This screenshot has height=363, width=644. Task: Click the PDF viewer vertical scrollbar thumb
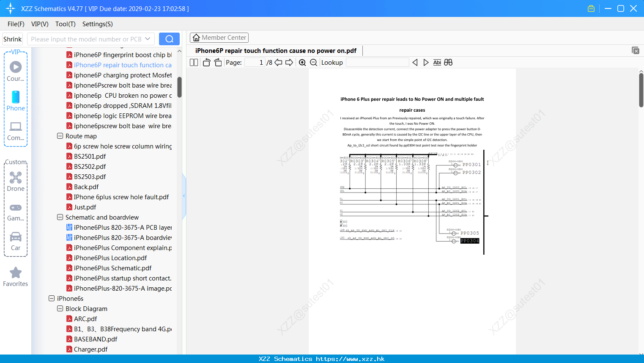point(641,90)
